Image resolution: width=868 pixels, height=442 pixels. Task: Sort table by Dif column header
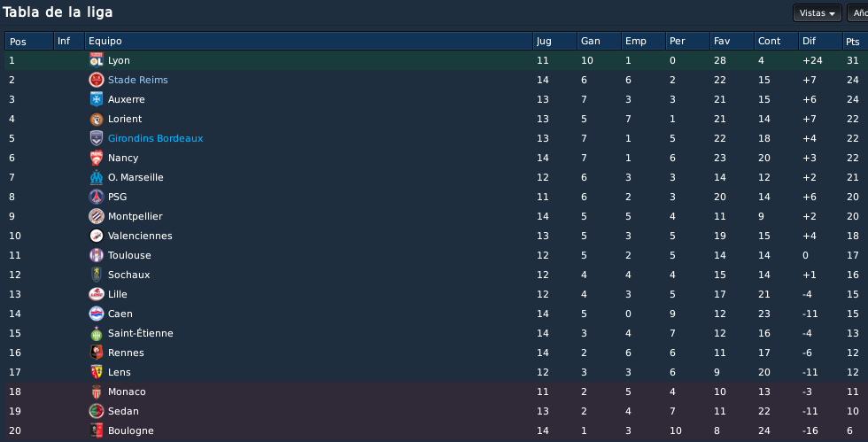click(820, 41)
